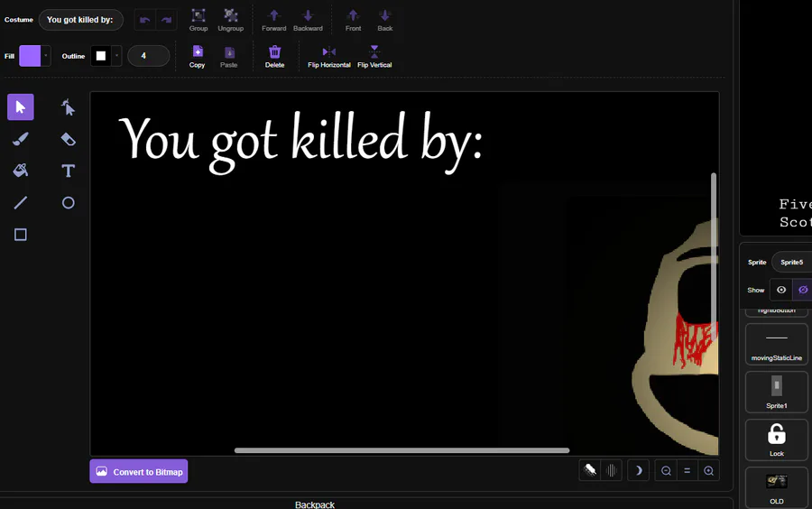The height and width of the screenshot is (509, 812).
Task: Group the selected objects
Action: (198, 20)
